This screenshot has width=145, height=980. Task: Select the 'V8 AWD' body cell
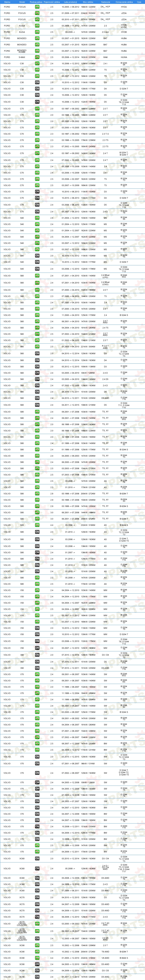tap(106, 958)
